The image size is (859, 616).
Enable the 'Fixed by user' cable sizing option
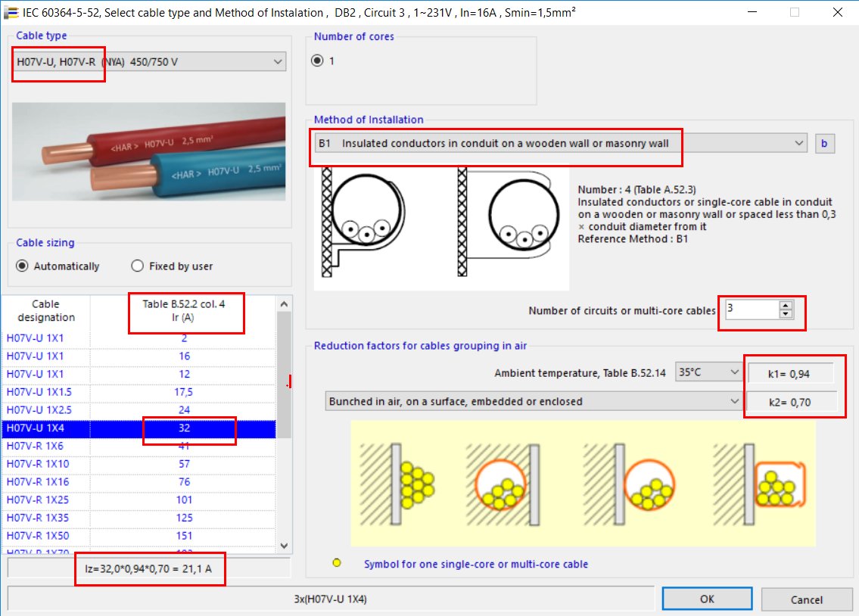tap(137, 266)
